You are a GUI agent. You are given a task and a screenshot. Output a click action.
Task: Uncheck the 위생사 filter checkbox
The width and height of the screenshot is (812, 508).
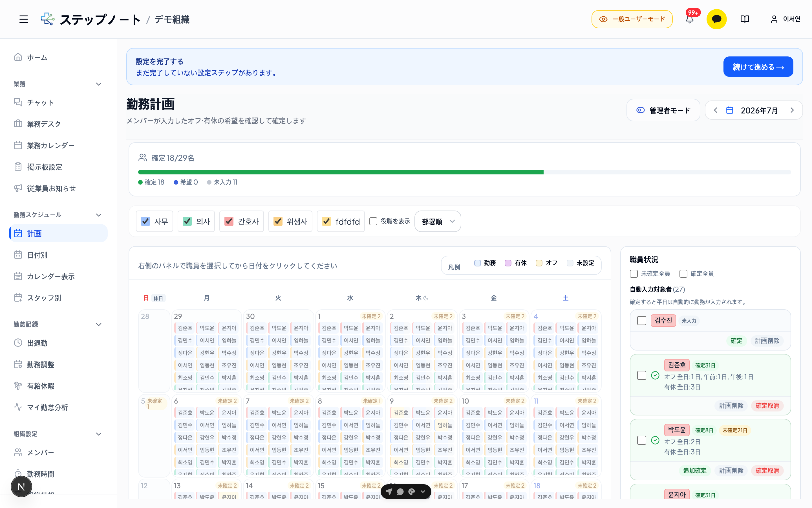[278, 221]
